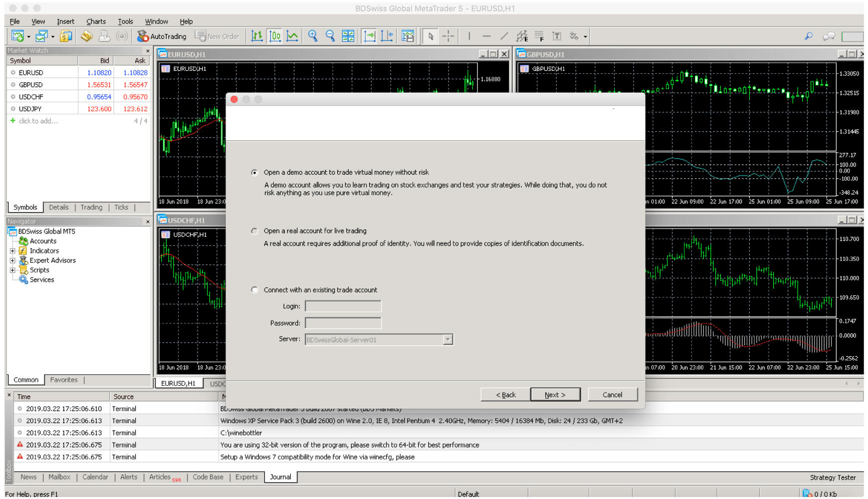Image resolution: width=868 pixels, height=499 pixels.
Task: Select the open real account radio button
Action: click(x=254, y=231)
